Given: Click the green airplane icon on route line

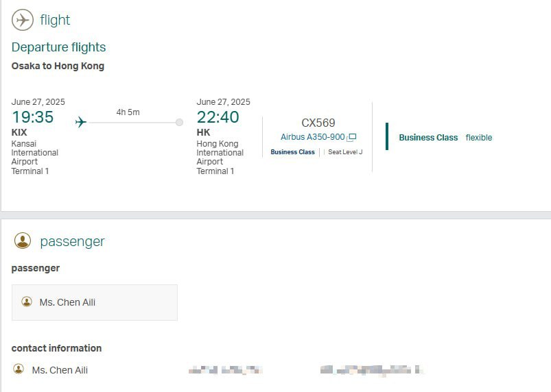Looking at the screenshot, I should (81, 122).
